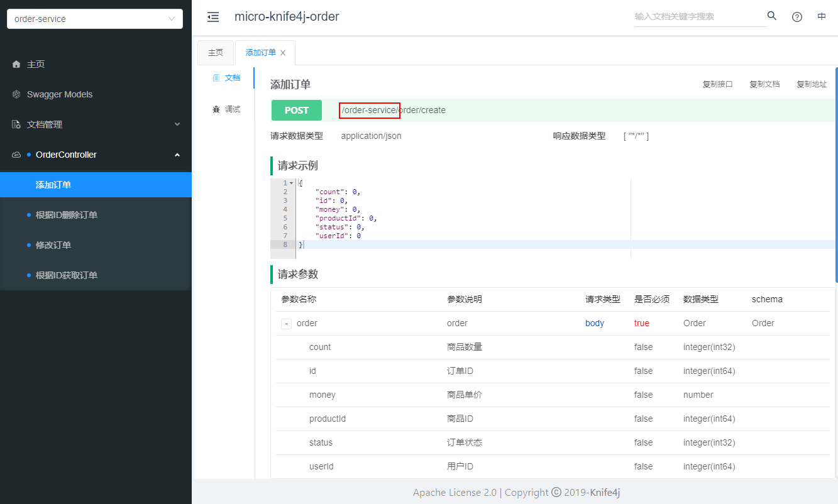Click the OrderController cloud icon
Screen dimensions: 838x504
[16, 155]
